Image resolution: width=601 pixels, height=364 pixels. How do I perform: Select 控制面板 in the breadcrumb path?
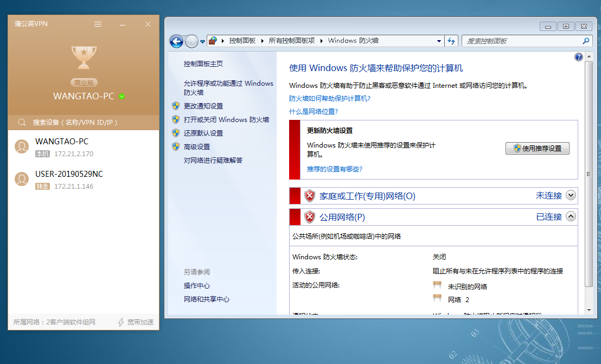click(x=242, y=41)
